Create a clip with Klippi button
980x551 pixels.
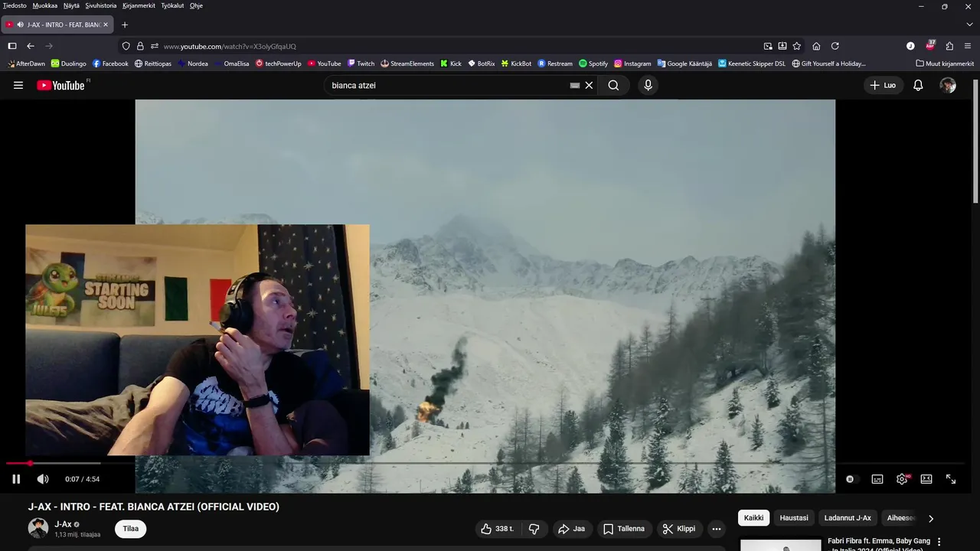[679, 529]
